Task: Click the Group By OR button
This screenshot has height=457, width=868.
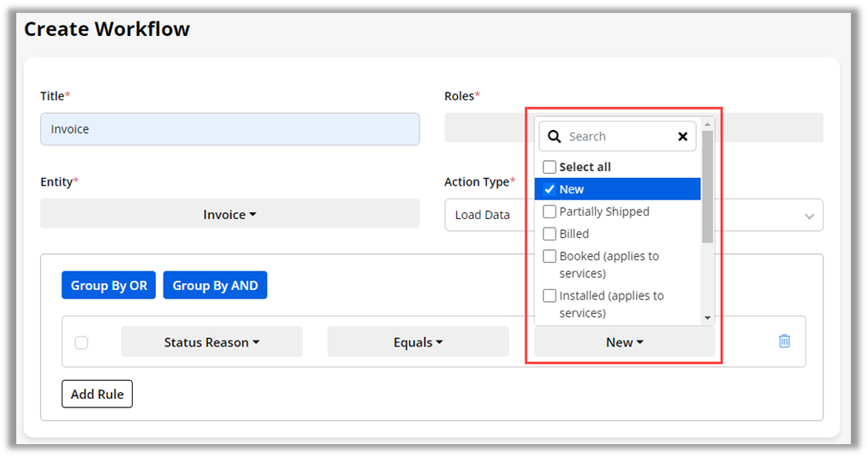Action: tap(109, 286)
